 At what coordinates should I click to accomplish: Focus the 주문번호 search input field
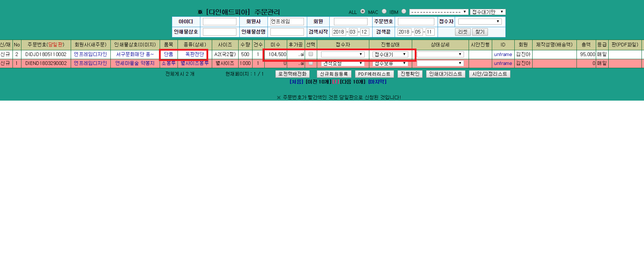coord(416,22)
